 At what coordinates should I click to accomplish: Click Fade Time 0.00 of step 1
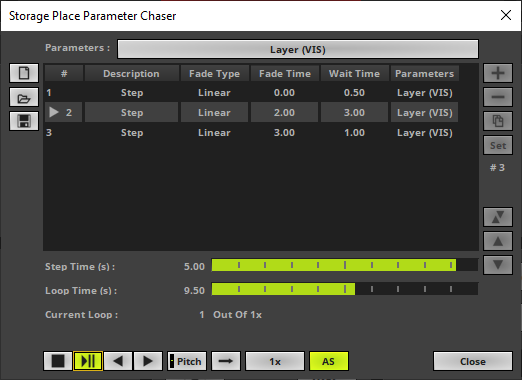point(284,93)
